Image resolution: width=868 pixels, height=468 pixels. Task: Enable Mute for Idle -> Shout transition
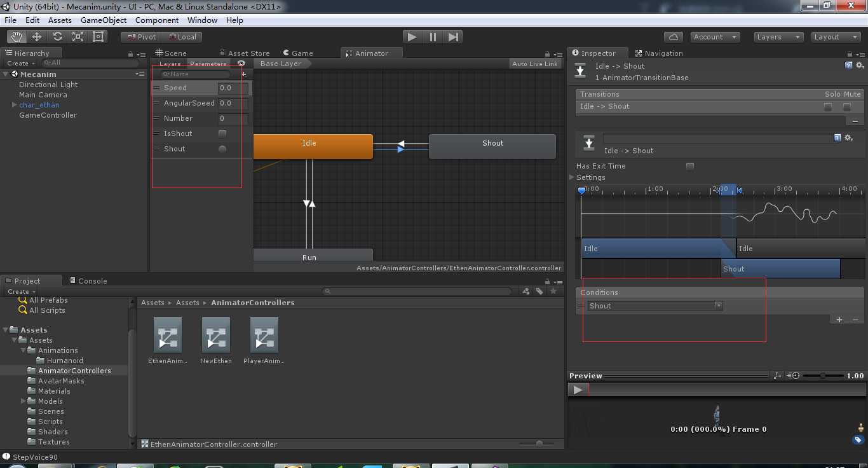click(x=847, y=107)
